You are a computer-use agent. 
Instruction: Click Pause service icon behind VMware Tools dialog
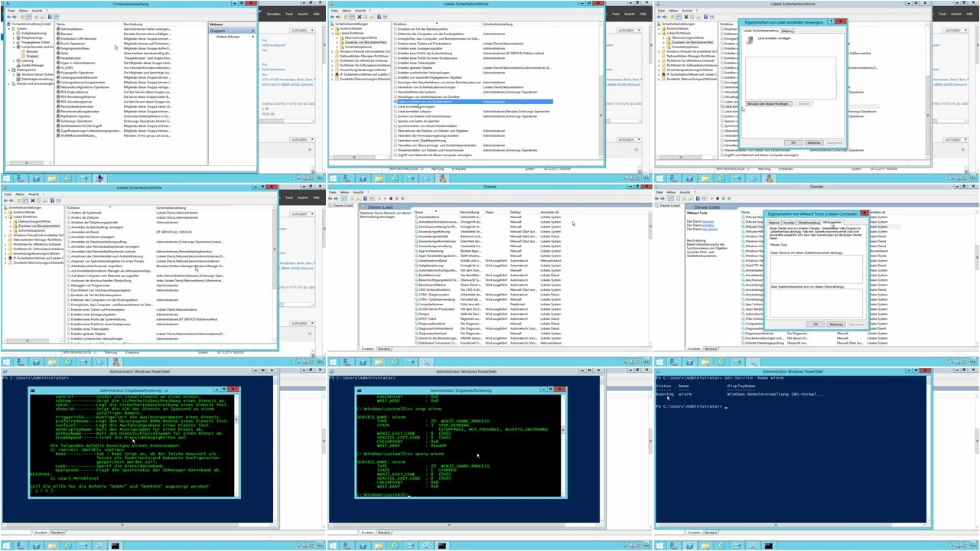(723, 198)
